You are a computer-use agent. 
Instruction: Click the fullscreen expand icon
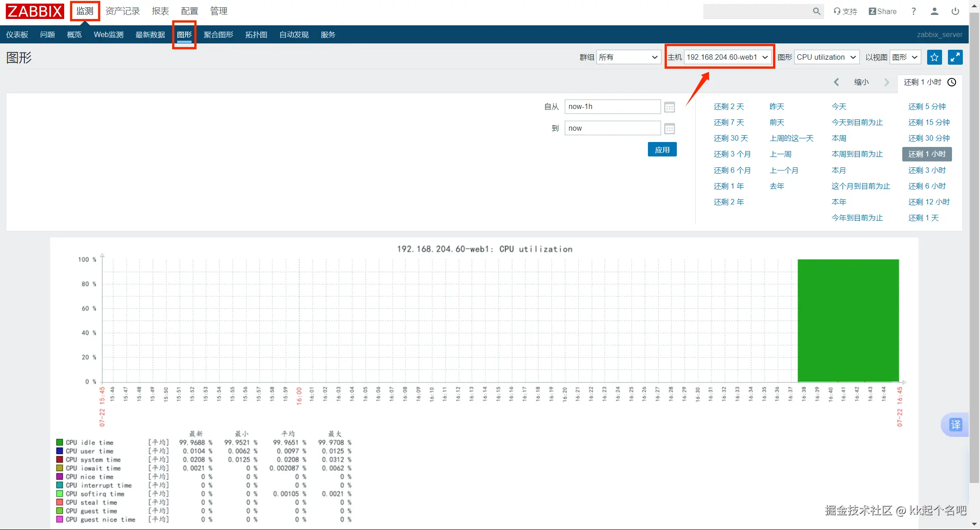coord(955,57)
